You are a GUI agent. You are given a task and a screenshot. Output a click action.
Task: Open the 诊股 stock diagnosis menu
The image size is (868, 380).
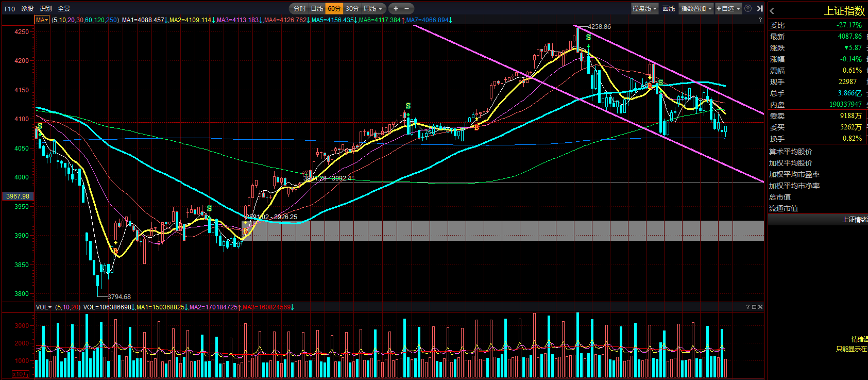tap(27, 9)
